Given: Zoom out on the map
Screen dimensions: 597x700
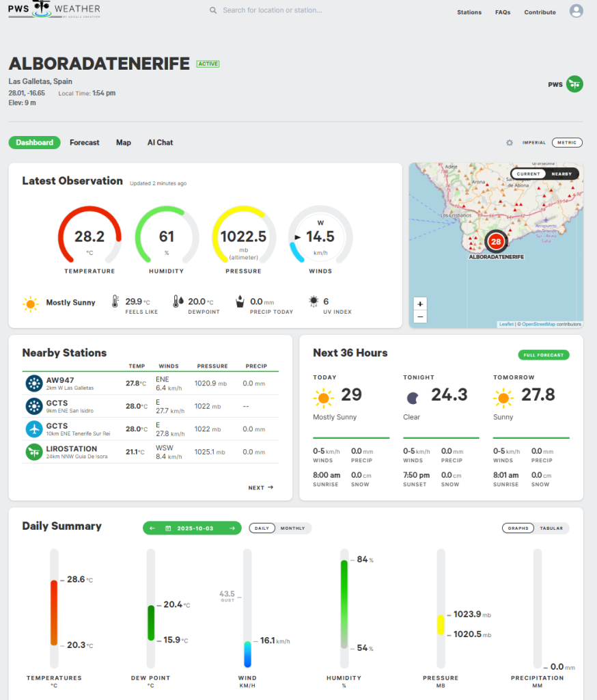Looking at the screenshot, I should (x=420, y=317).
